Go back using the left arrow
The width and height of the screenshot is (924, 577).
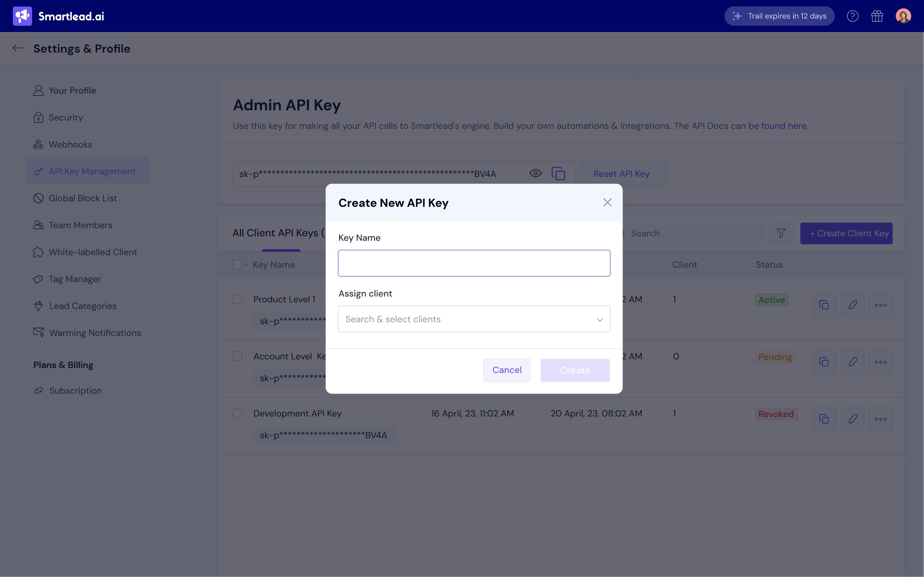[x=18, y=48]
